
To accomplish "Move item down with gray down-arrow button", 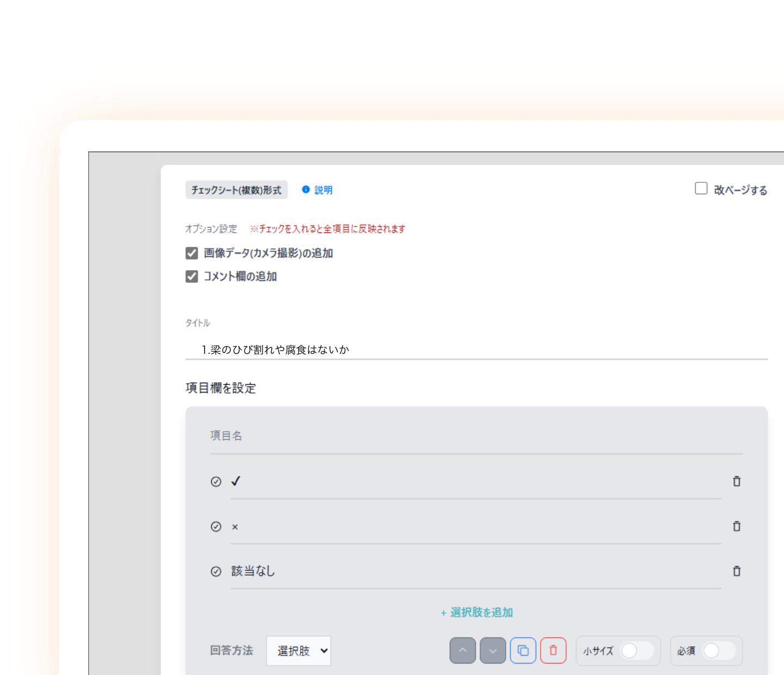I will [x=493, y=651].
